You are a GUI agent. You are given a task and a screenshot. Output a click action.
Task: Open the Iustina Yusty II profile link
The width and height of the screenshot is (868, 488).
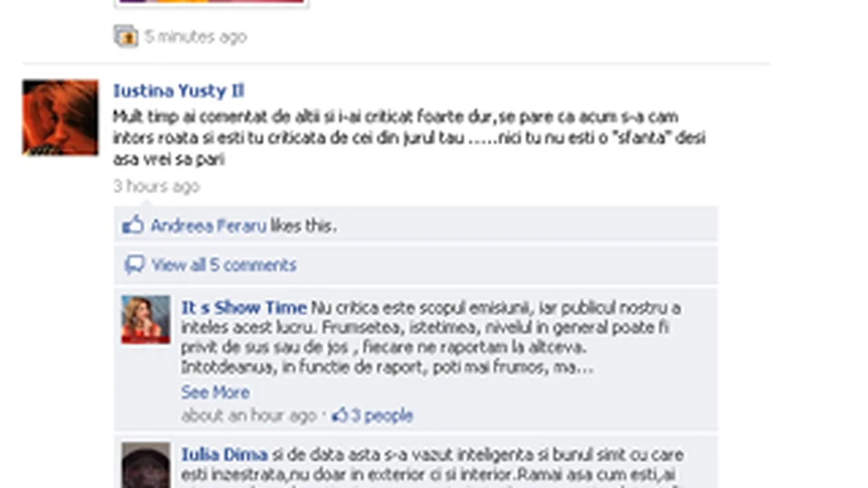click(178, 91)
